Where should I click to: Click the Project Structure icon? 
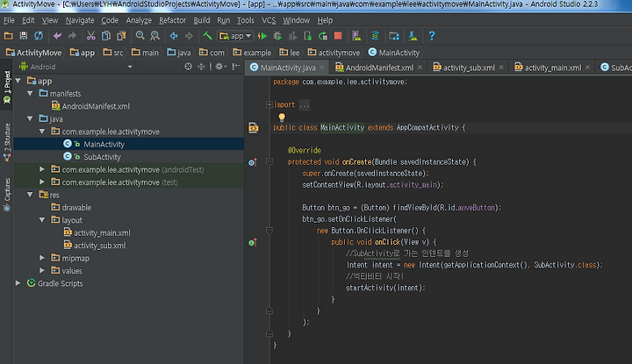[x=394, y=36]
